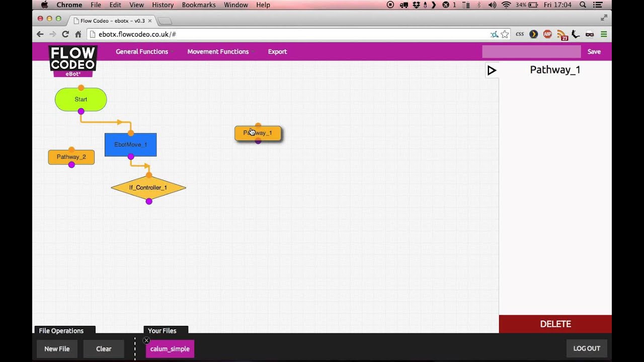The width and height of the screenshot is (644, 362).
Task: Click the Bluetooth status icon
Action: [479, 5]
